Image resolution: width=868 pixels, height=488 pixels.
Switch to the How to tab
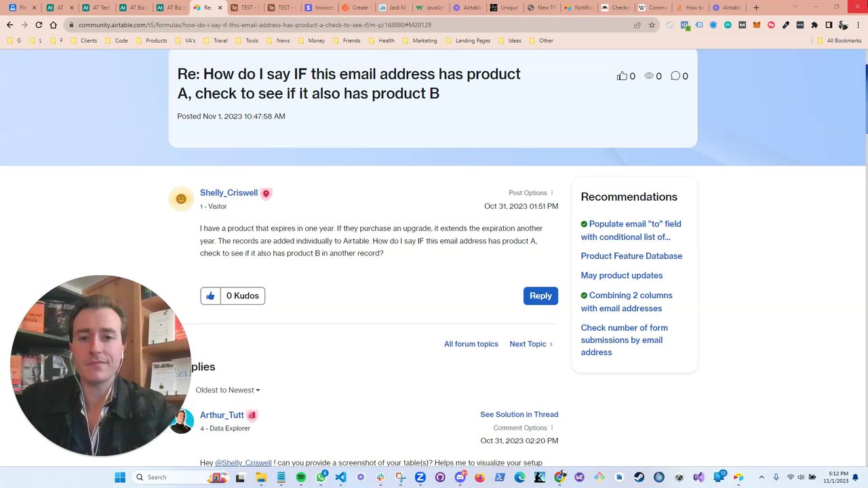690,7
